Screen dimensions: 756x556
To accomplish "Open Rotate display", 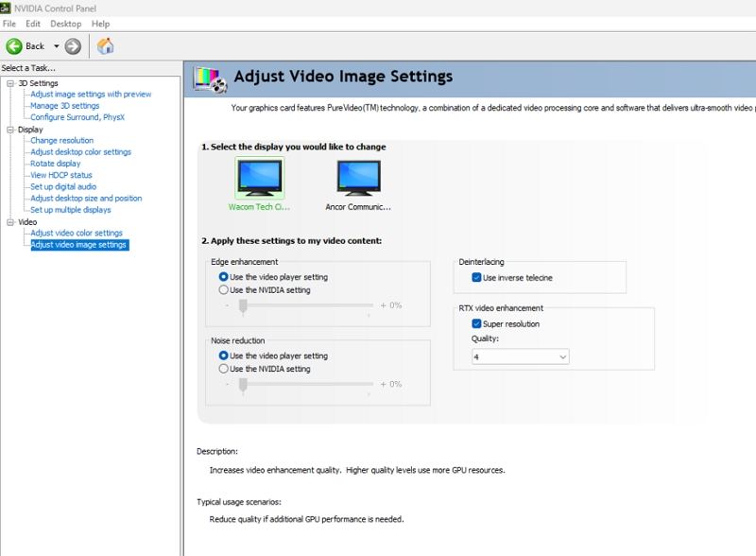I will click(56, 164).
